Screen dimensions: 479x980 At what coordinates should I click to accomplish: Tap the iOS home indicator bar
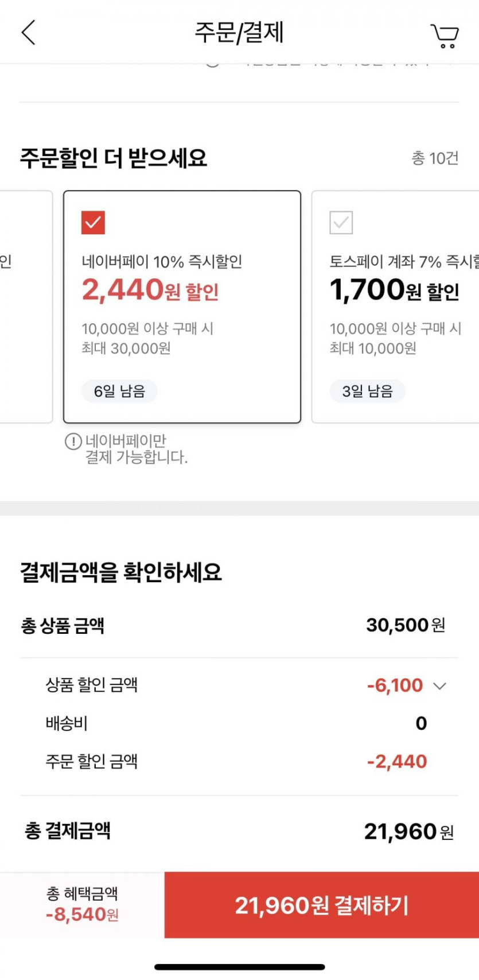coord(240,967)
